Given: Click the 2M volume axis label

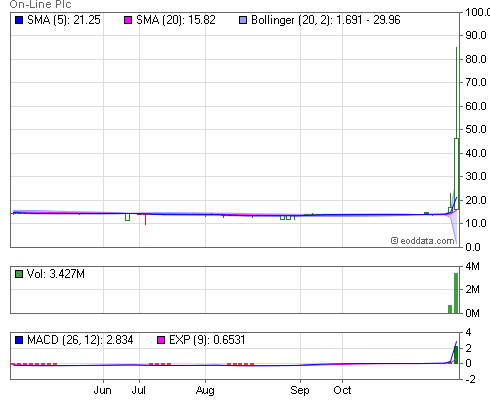Looking at the screenshot, I should pos(472,289).
